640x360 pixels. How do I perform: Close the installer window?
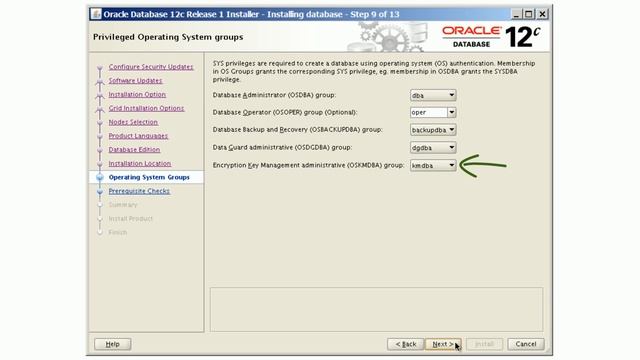click(542, 14)
